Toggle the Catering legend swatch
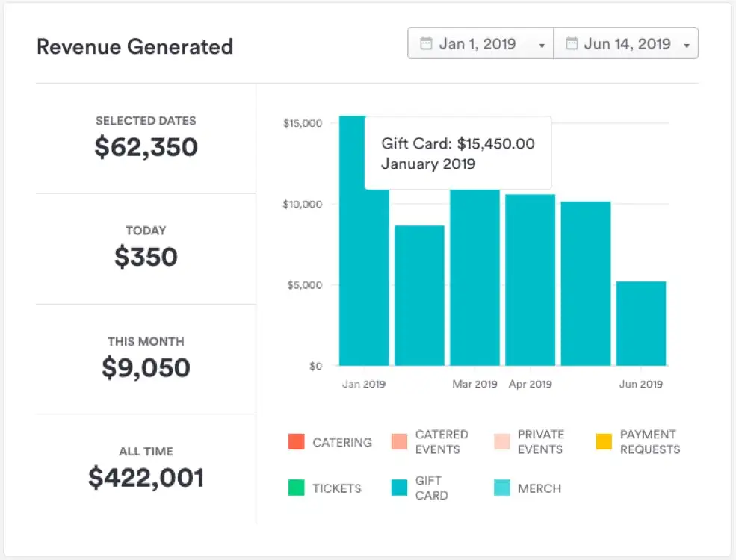The image size is (736, 560). [x=297, y=442]
